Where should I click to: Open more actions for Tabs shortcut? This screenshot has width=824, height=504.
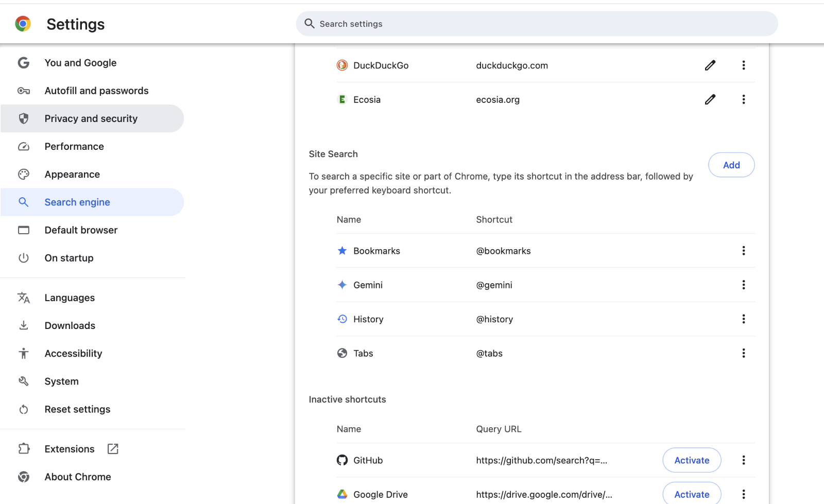point(744,353)
